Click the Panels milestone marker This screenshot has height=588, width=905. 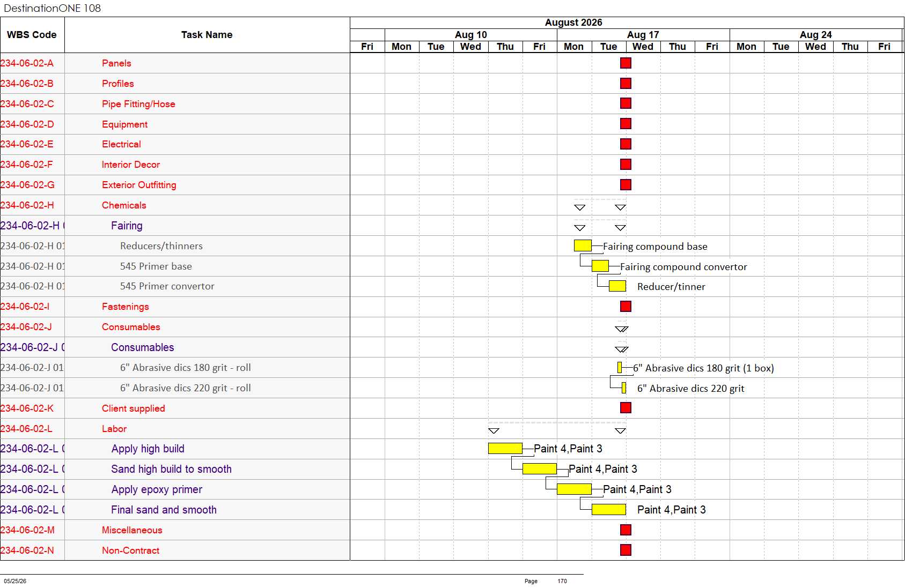[626, 63]
